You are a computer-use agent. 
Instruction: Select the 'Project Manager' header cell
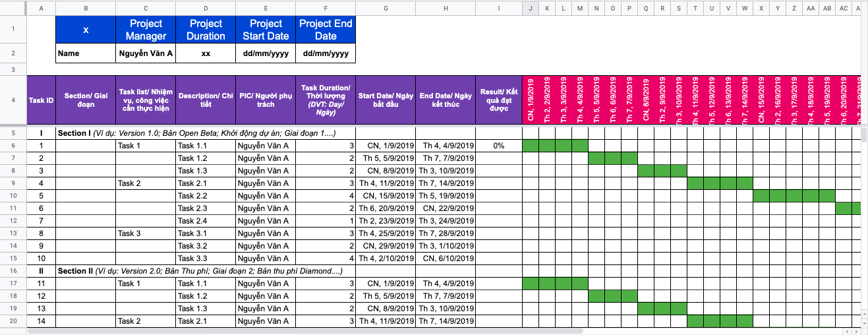[146, 30]
